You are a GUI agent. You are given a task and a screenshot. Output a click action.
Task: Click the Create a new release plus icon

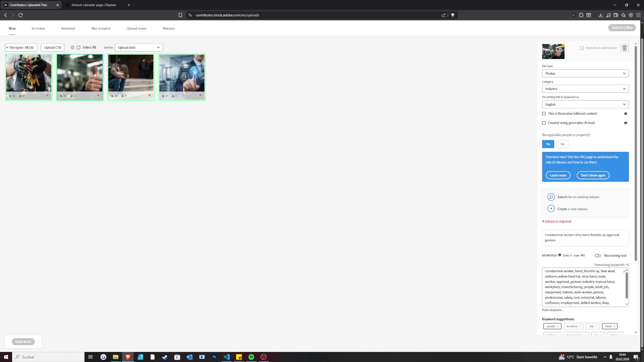[x=551, y=209]
